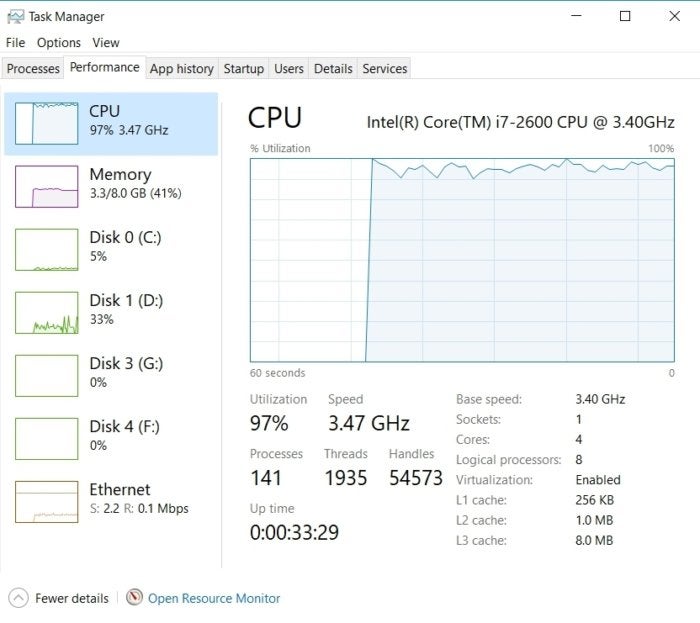The image size is (700, 623).
Task: Click the Memory mini graph thumbnail
Action: pos(46,187)
